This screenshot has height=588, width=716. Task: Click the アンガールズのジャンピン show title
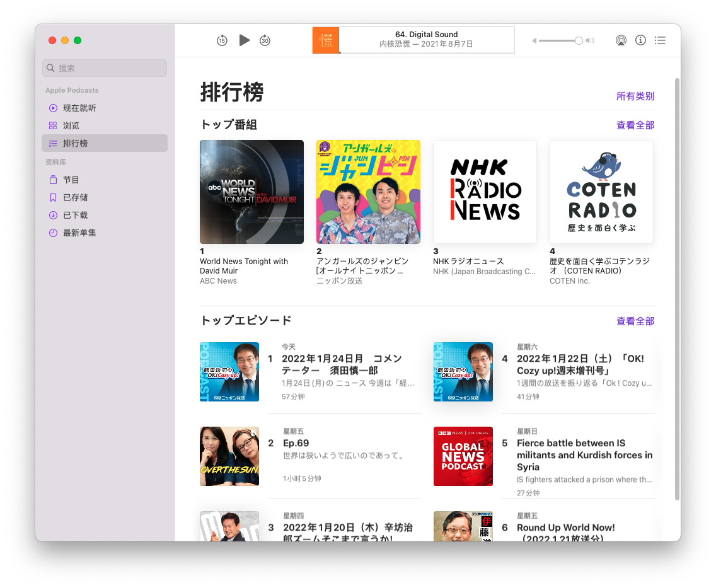click(362, 266)
